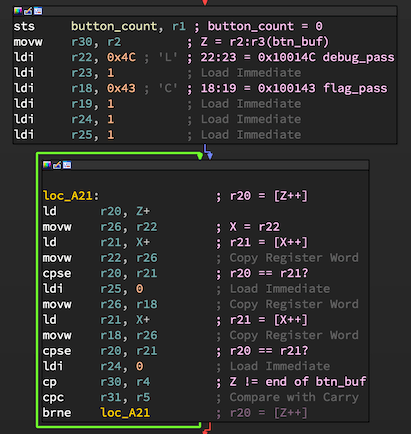Click the color icon in top block header
This screenshot has height=434, width=411.
[18, 11]
